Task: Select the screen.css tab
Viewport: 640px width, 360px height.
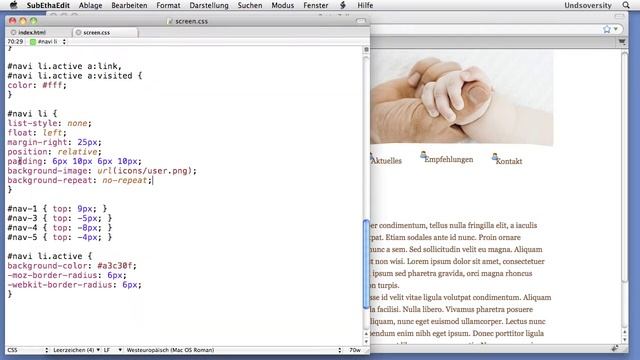Action: tap(105, 32)
